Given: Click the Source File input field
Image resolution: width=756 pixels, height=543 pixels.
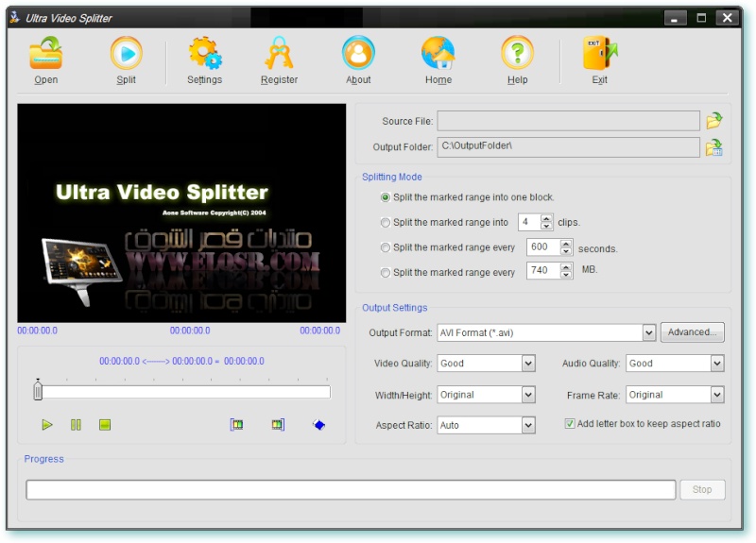Looking at the screenshot, I should click(569, 121).
